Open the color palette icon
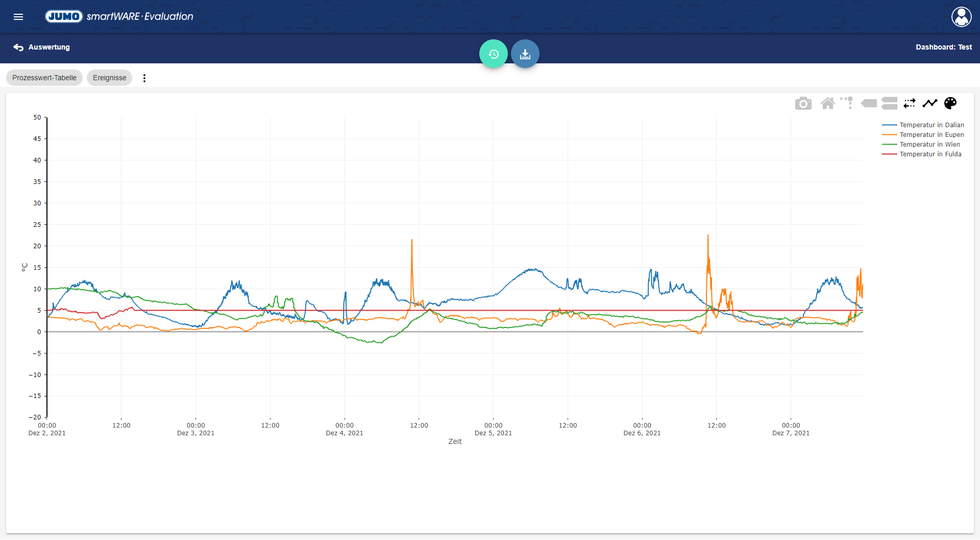 click(x=950, y=104)
